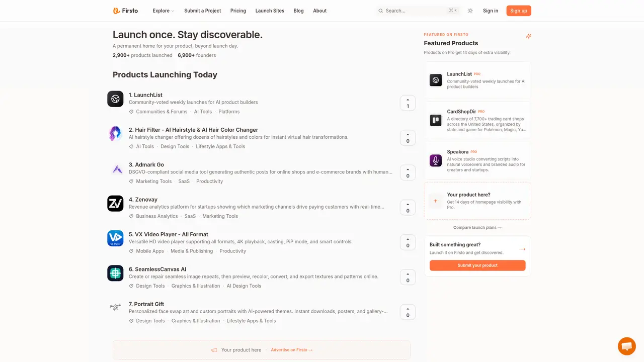Upvote Hair Filter product
The height and width of the screenshot is (362, 644).
coord(408,138)
